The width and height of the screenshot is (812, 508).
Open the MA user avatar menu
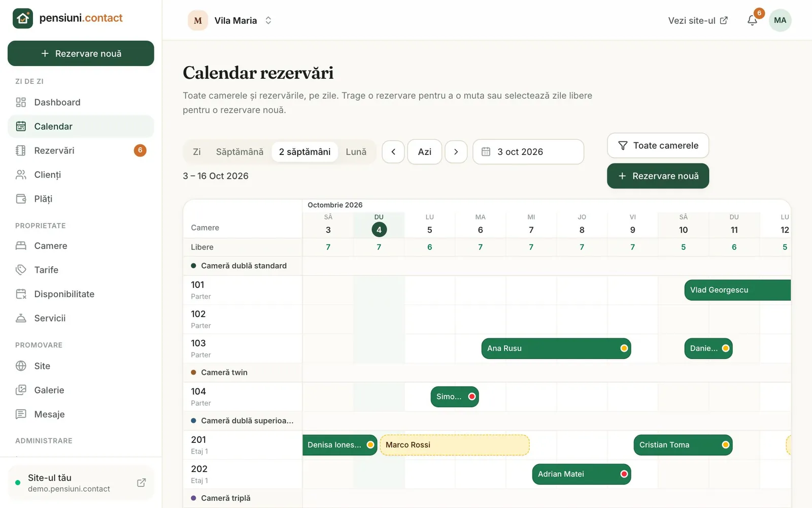tap(780, 20)
